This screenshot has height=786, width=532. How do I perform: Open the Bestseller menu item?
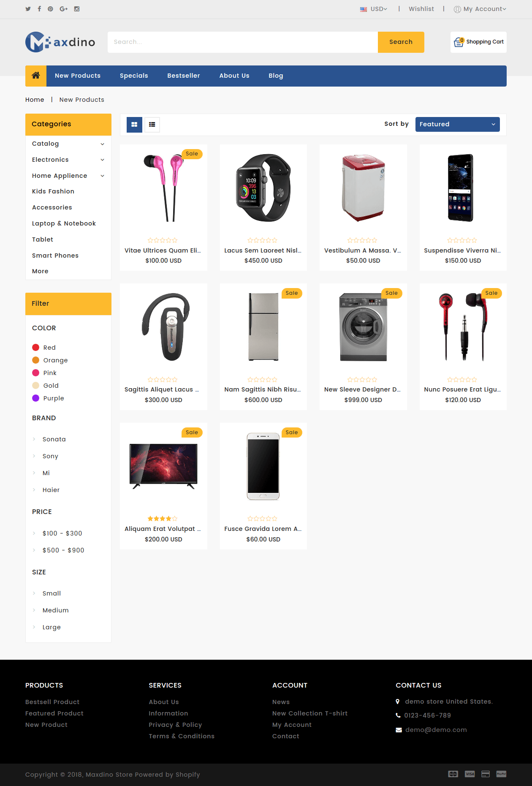(184, 76)
